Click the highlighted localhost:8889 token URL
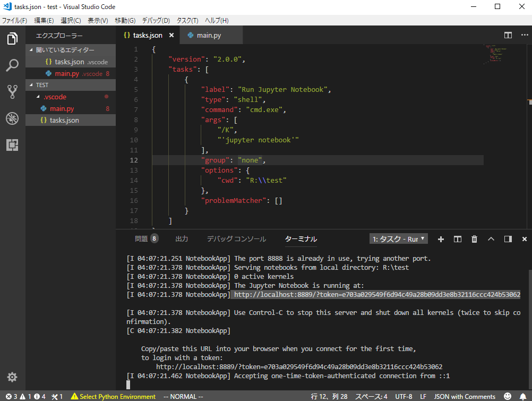 click(377, 294)
